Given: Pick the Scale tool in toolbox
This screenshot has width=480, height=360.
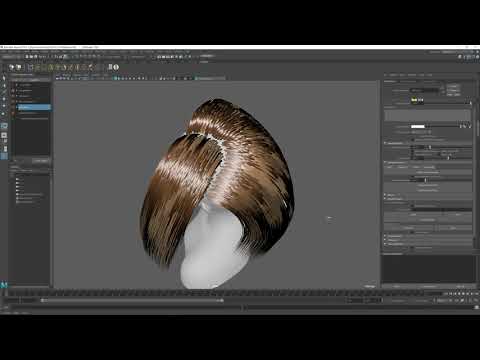Looking at the screenshot, I should pyautogui.click(x=4, y=113).
